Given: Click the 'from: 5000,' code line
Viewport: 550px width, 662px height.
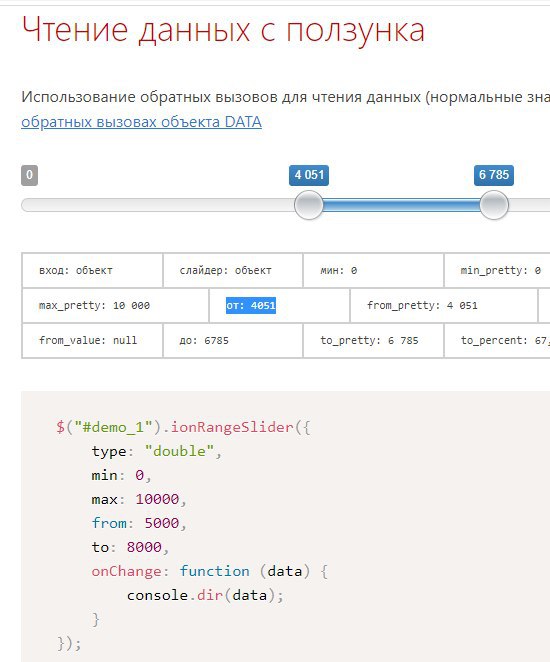Looking at the screenshot, I should click(x=139, y=524).
